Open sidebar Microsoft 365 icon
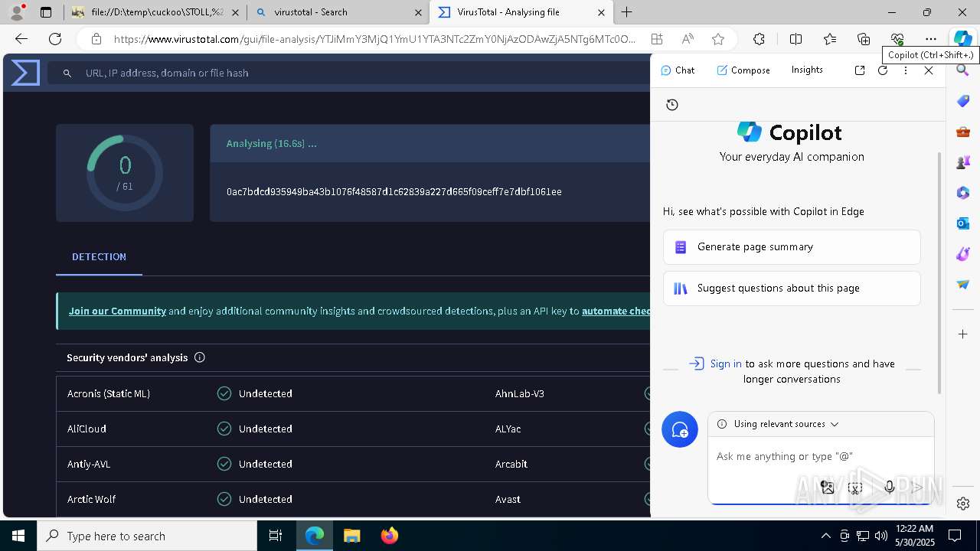Image resolution: width=980 pixels, height=551 pixels. [963, 193]
